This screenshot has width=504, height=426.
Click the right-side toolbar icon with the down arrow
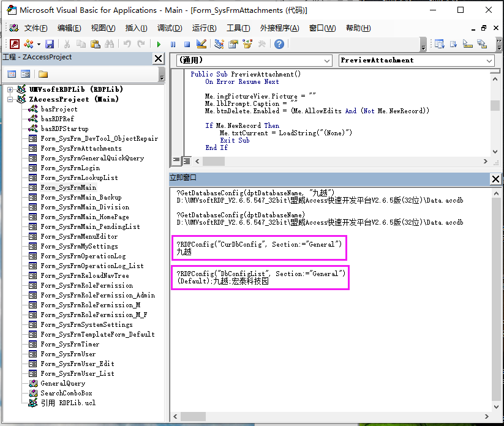pyautogui.click(x=454, y=44)
